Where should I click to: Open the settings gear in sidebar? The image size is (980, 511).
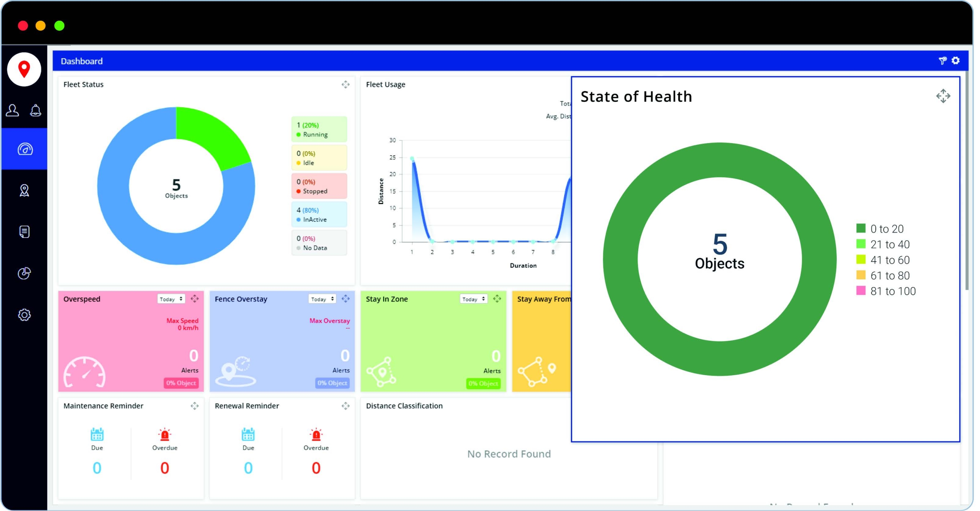click(x=24, y=315)
